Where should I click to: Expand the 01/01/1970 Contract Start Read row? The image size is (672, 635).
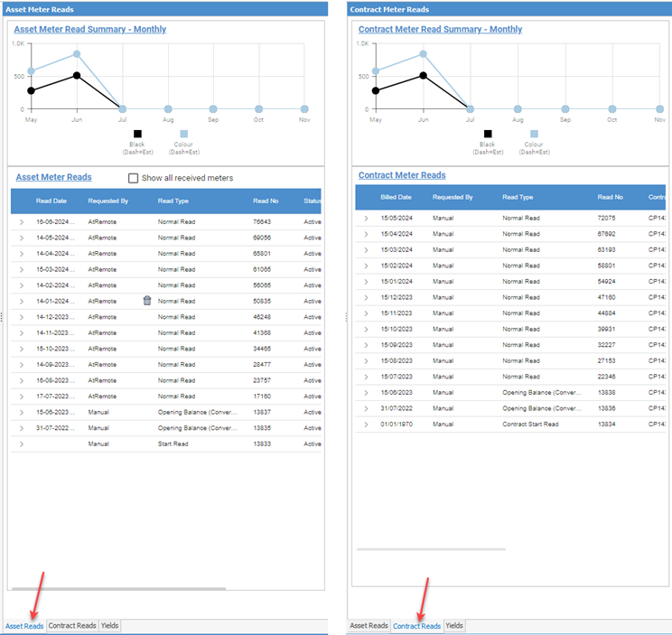tap(366, 425)
